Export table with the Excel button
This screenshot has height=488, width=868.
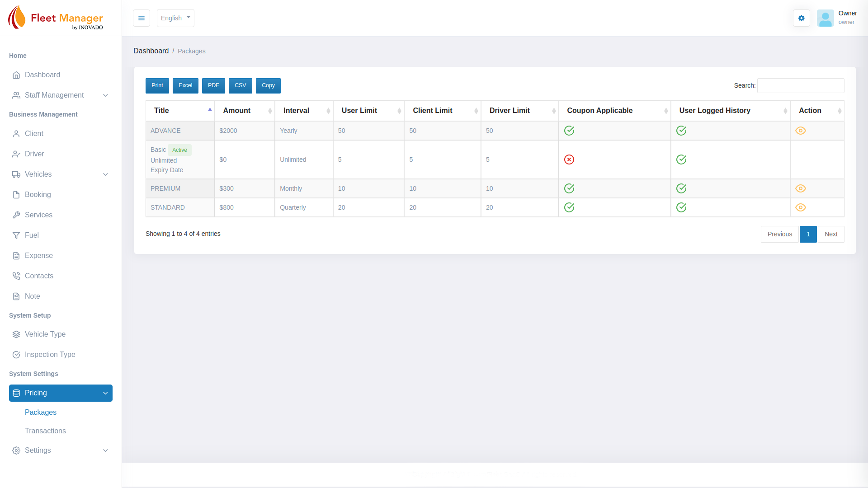[185, 85]
